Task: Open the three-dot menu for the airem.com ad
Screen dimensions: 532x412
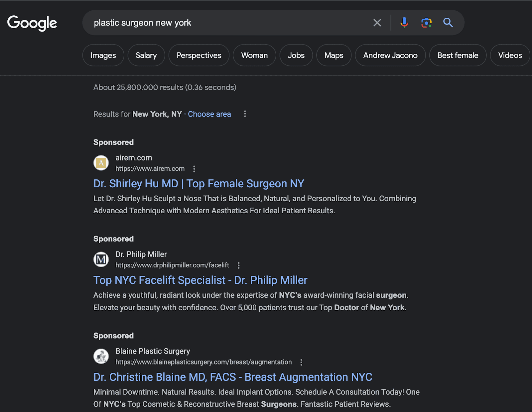Action: coord(194,169)
